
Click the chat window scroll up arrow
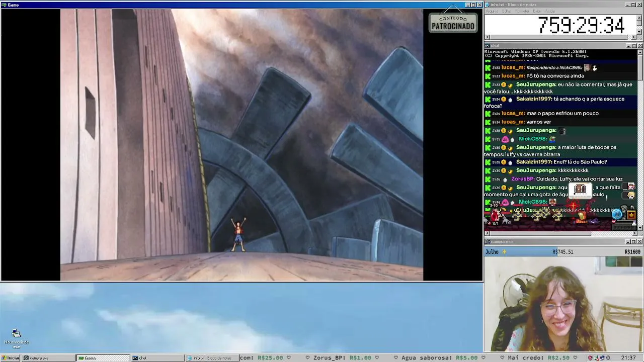pyautogui.click(x=640, y=52)
